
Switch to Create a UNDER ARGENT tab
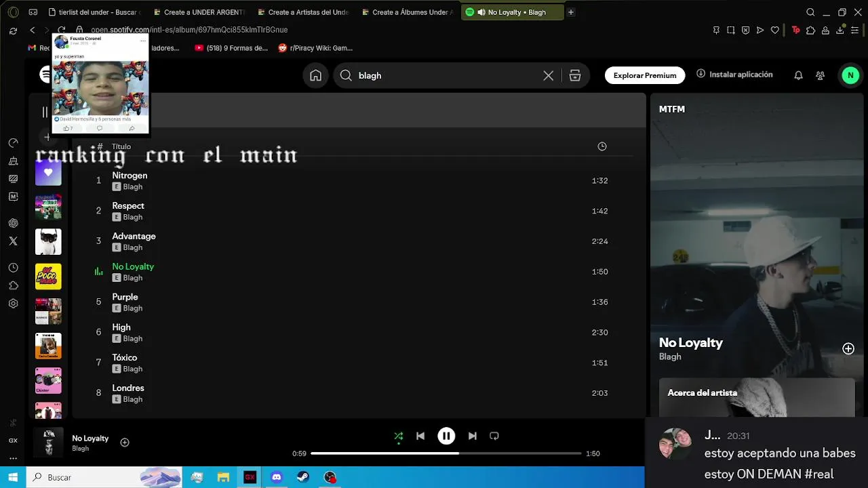pyautogui.click(x=198, y=12)
